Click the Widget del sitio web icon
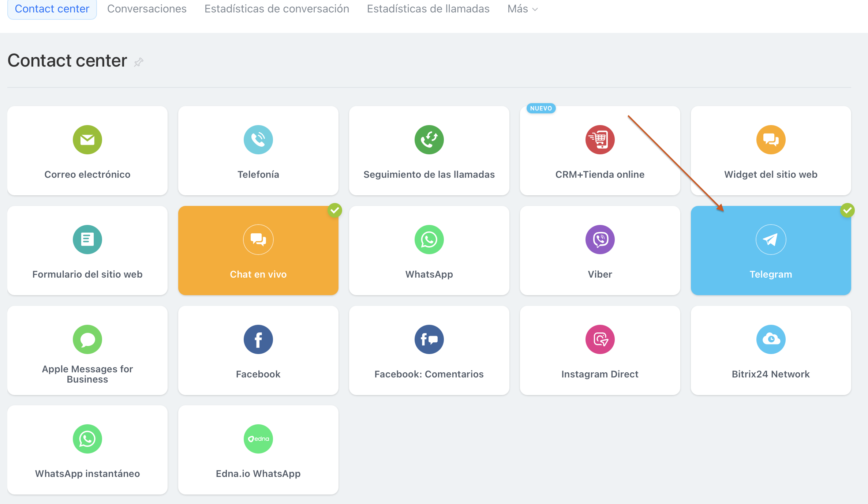Viewport: 868px width, 504px height. click(x=771, y=140)
